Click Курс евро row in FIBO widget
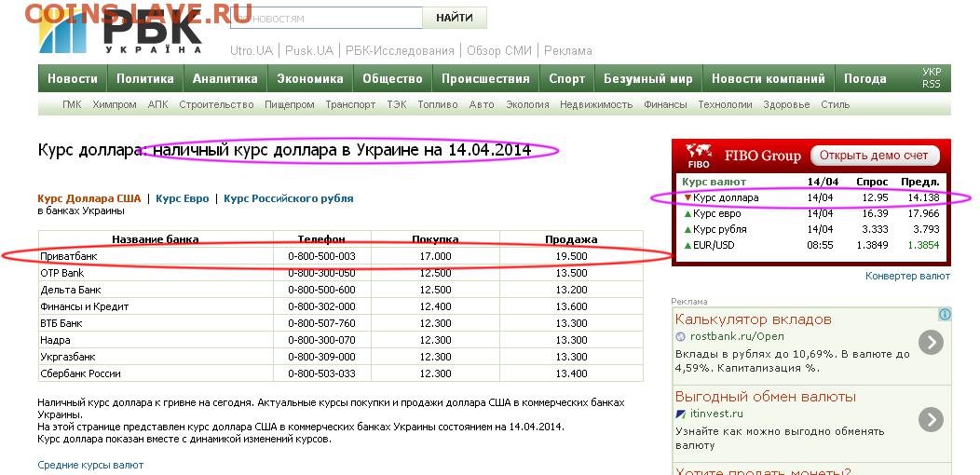 click(811, 214)
